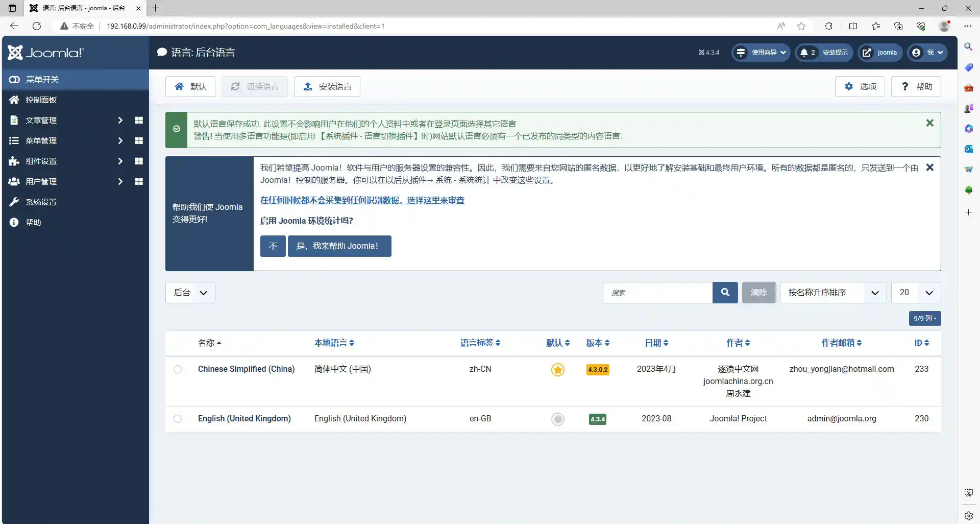Click into the 搜索 search field
980x524 pixels.
coord(657,293)
